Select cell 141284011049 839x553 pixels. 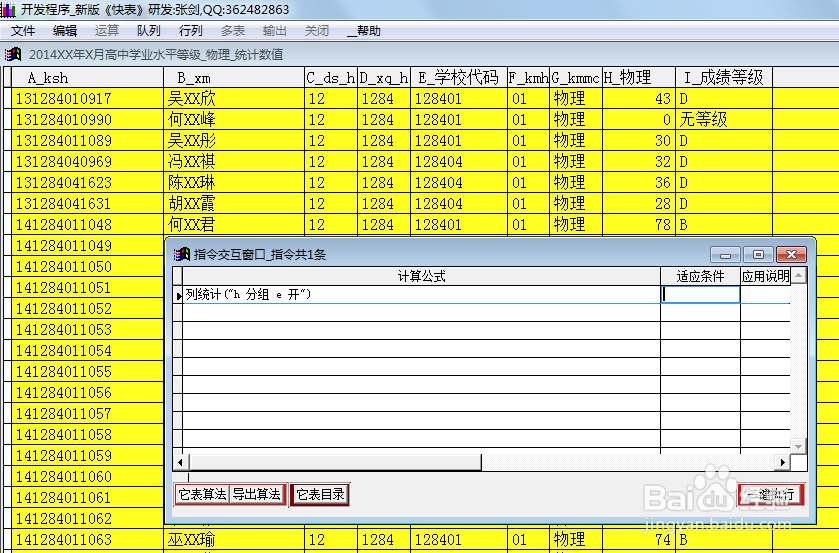(x=87, y=246)
